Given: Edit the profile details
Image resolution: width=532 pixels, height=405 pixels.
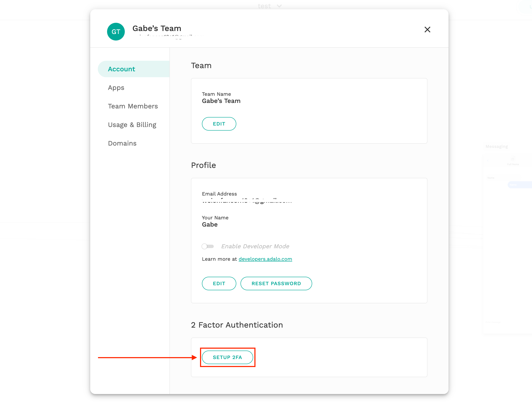Looking at the screenshot, I should click(219, 283).
